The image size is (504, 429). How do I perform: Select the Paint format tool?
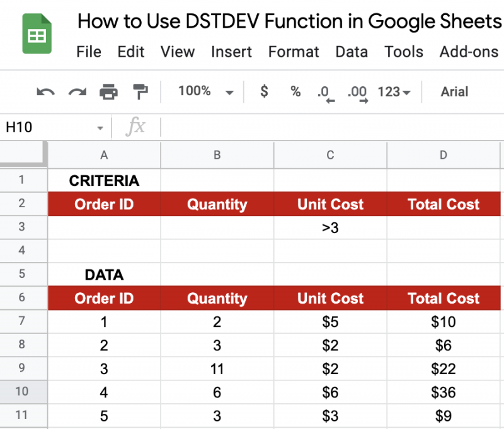click(x=140, y=91)
